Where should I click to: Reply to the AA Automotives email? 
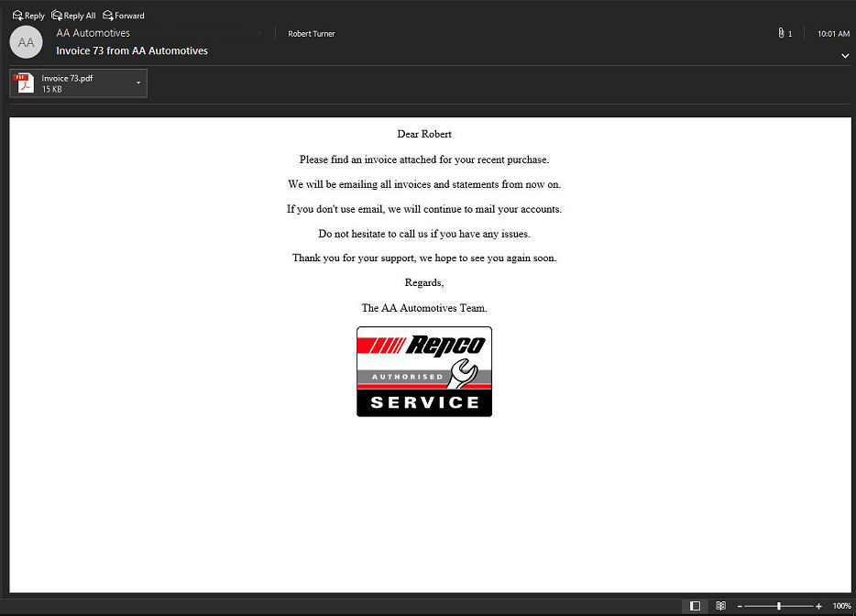[28, 16]
